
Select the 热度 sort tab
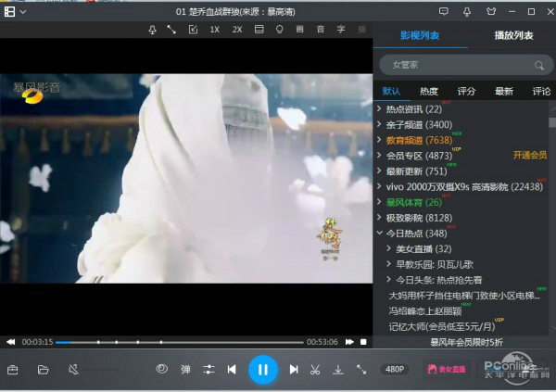429,92
